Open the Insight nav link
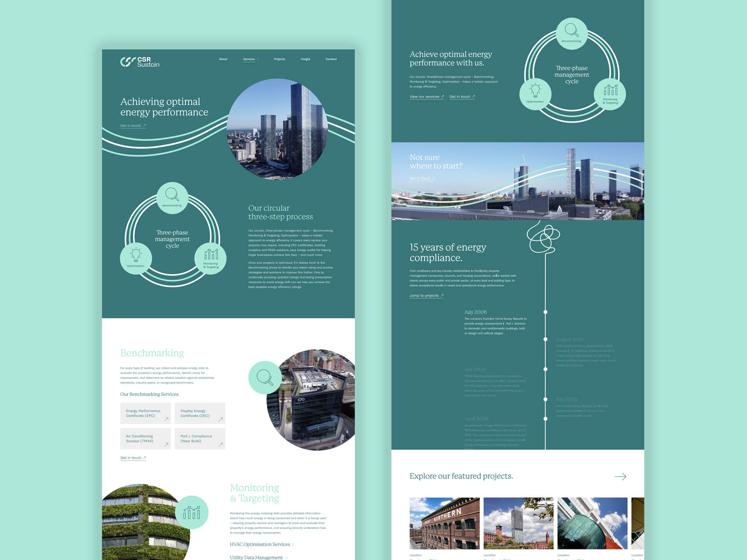This screenshot has height=560, width=747. tap(305, 59)
